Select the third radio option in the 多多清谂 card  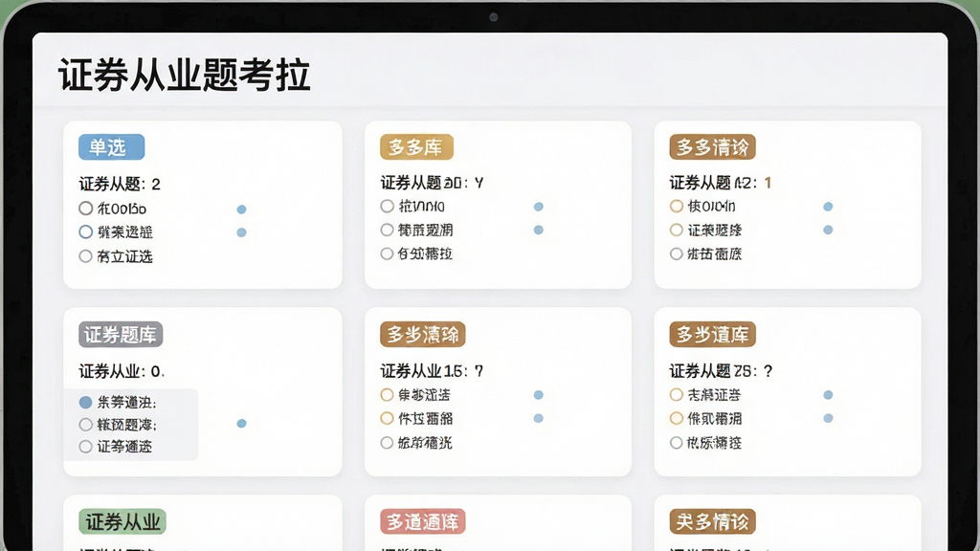(x=677, y=253)
